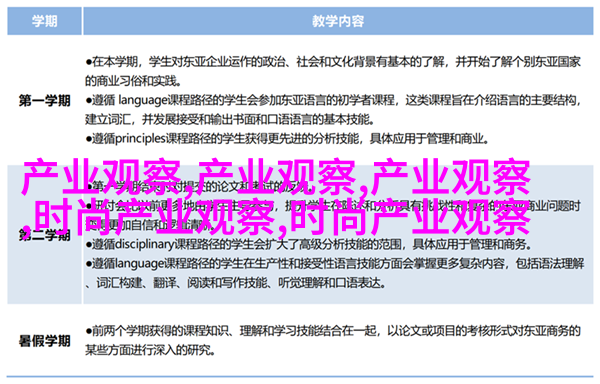Viewport: 600px width, 384px height.
Task: Click the line starting 词汇构建、翻译
Action: pyautogui.click(x=235, y=283)
